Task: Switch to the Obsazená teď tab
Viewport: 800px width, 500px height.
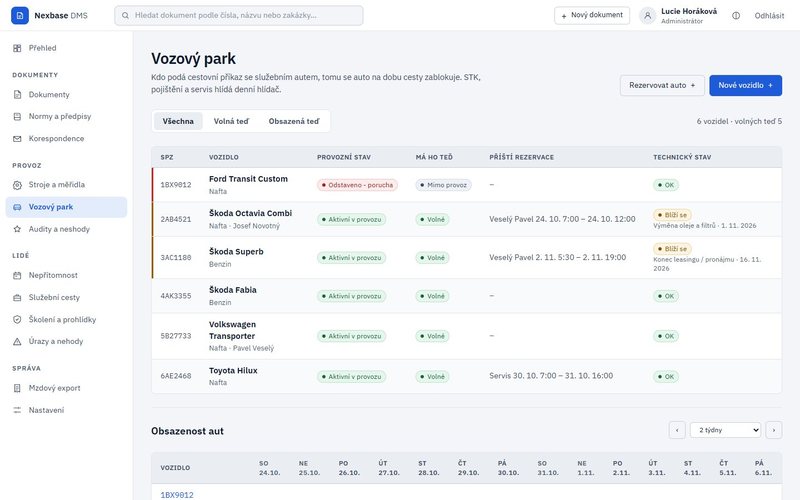Action: 294,121
